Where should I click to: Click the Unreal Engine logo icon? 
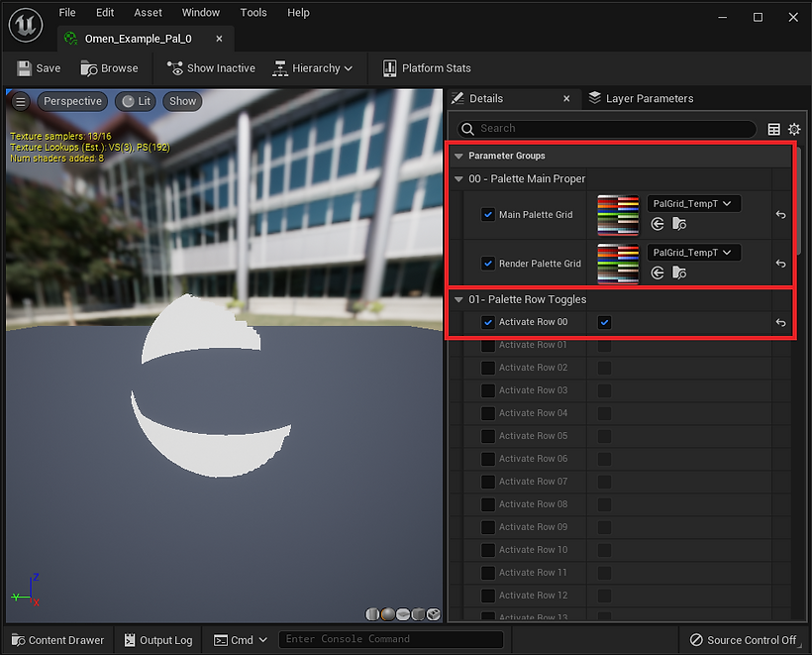26,25
